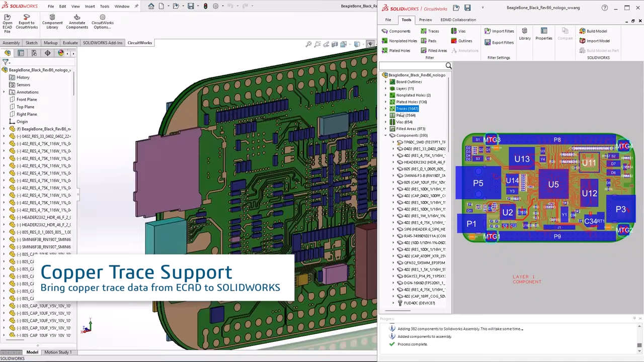Toggle the Traces filter
This screenshot has height=362, width=644.
(430, 31)
